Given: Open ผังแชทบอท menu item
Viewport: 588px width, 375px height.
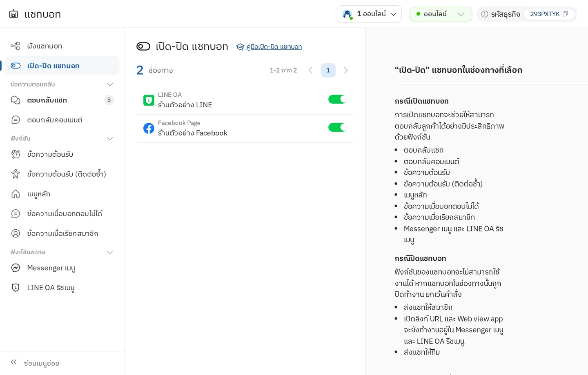Looking at the screenshot, I should (62, 46).
